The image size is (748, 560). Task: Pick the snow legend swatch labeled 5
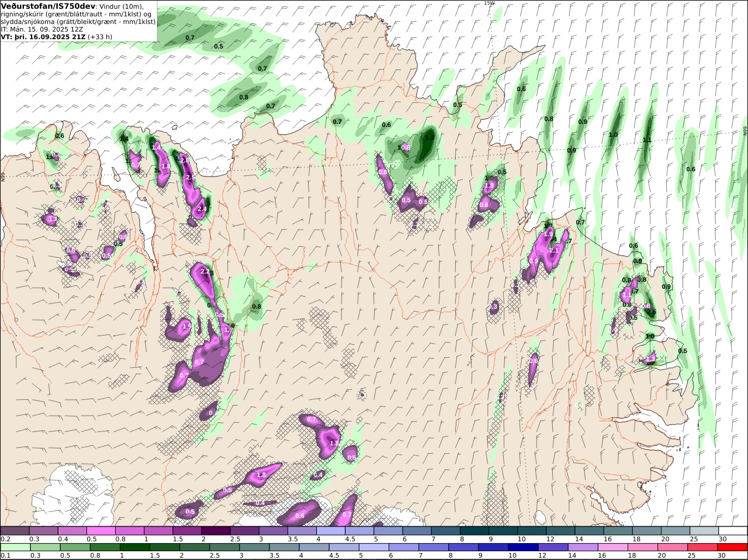[388, 530]
